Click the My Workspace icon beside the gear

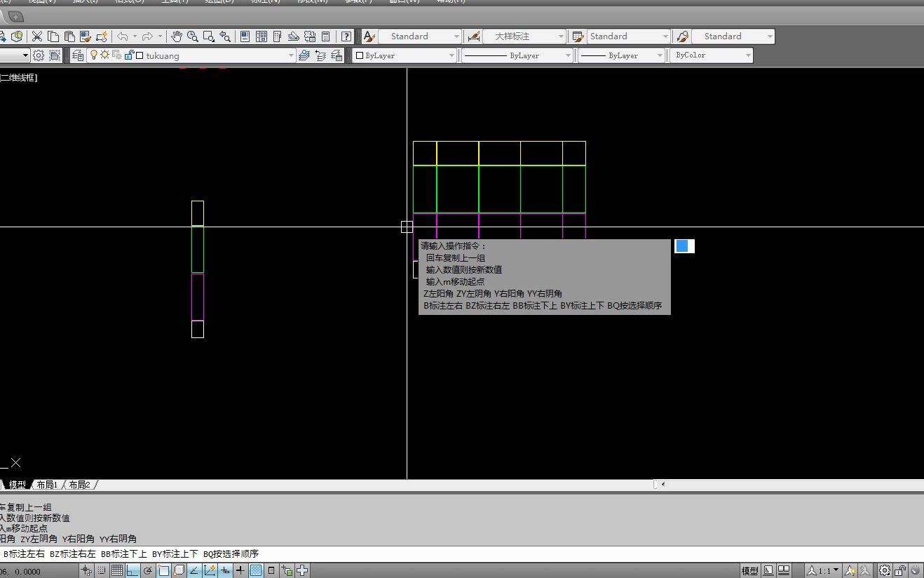click(x=55, y=55)
